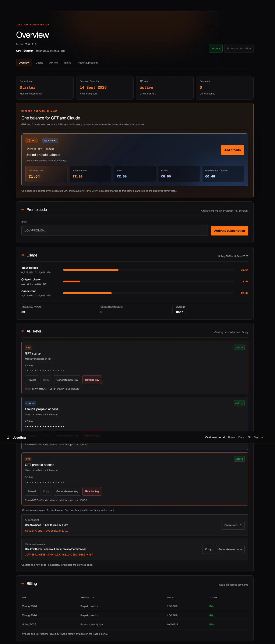The width and height of the screenshot is (275, 644).
Task: Click the API endpoint URL https://api.jovethra.xyz/v1
Action: click(46, 531)
